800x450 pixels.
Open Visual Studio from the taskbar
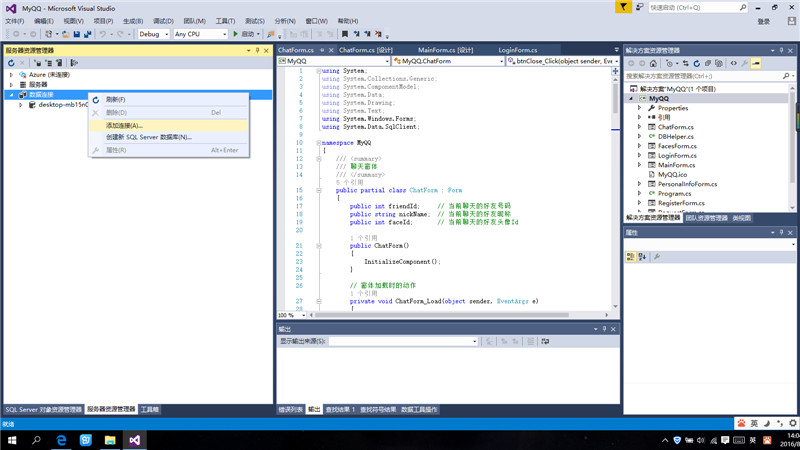click(x=134, y=439)
